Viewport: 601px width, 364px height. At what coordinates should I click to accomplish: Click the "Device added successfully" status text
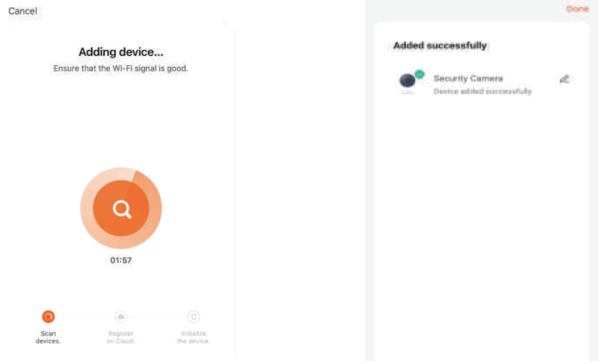tap(482, 91)
